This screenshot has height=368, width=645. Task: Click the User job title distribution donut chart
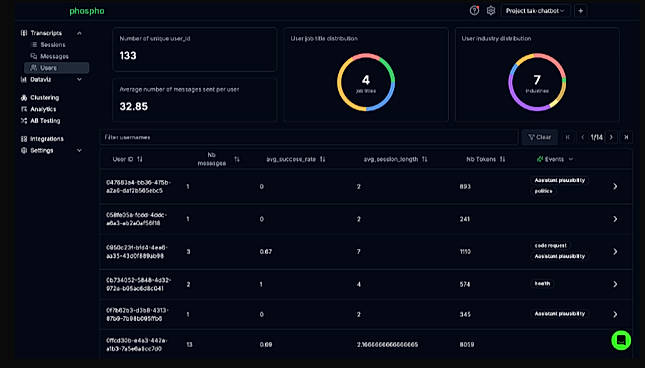tap(366, 82)
